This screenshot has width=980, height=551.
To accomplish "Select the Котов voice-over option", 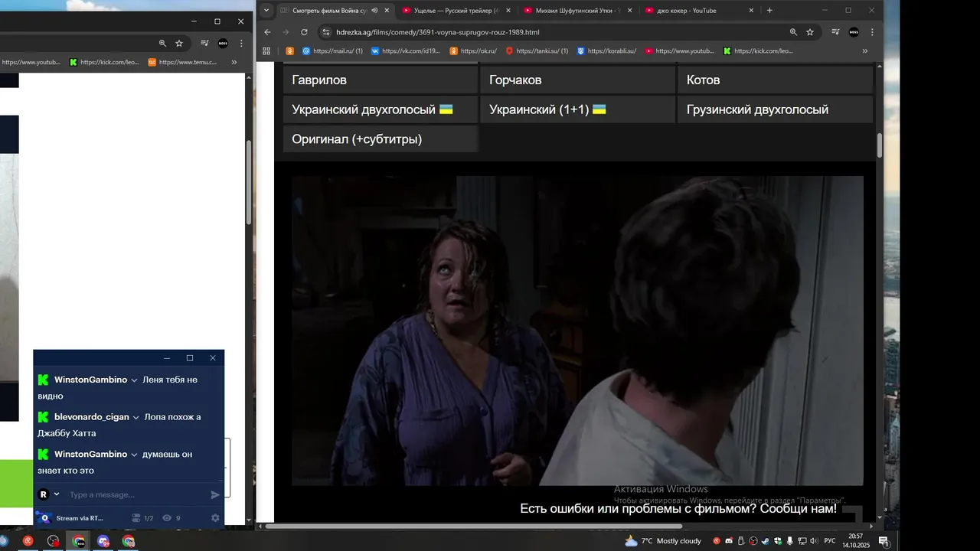I will (776, 80).
